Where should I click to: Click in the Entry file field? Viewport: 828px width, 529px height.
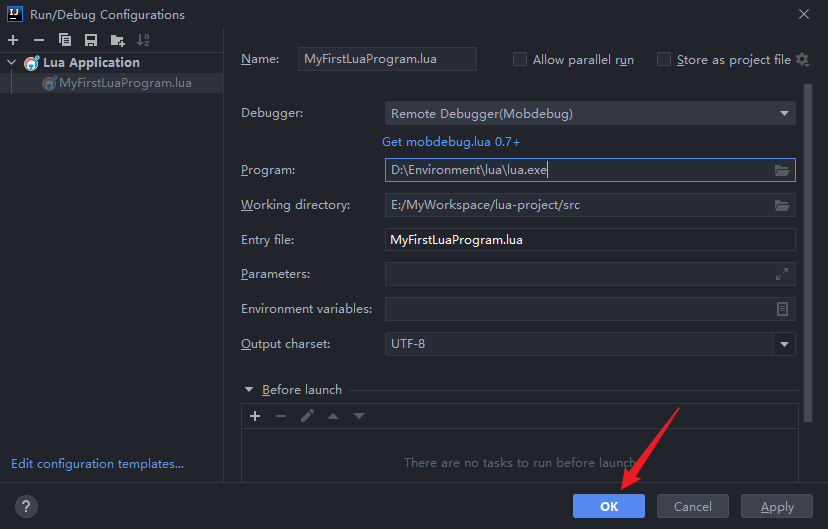tap(589, 240)
